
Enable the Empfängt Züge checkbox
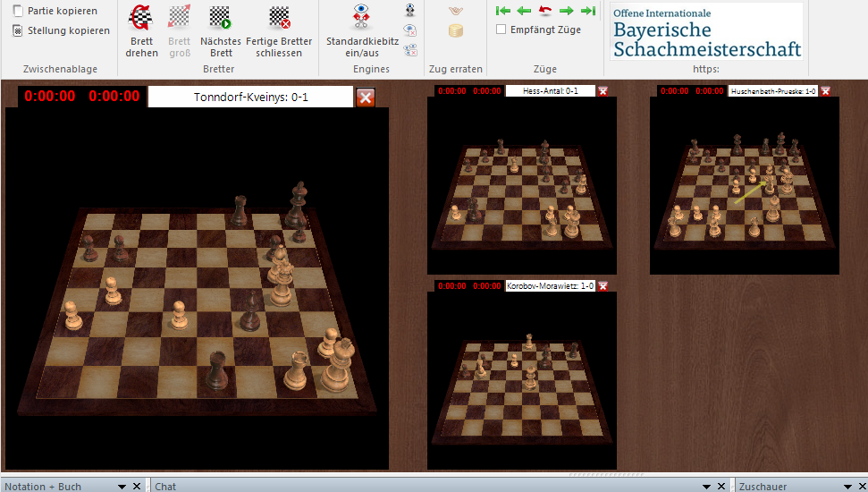501,30
